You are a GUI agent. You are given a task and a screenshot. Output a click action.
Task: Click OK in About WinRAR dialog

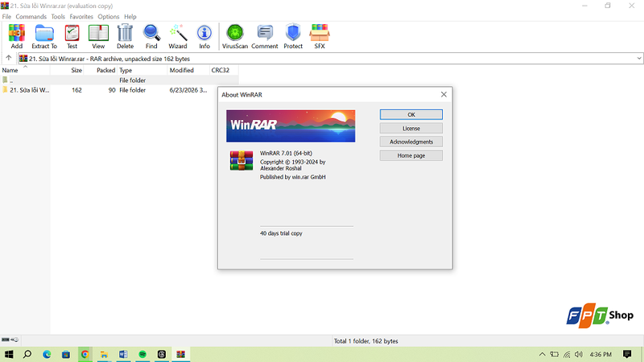(x=411, y=114)
